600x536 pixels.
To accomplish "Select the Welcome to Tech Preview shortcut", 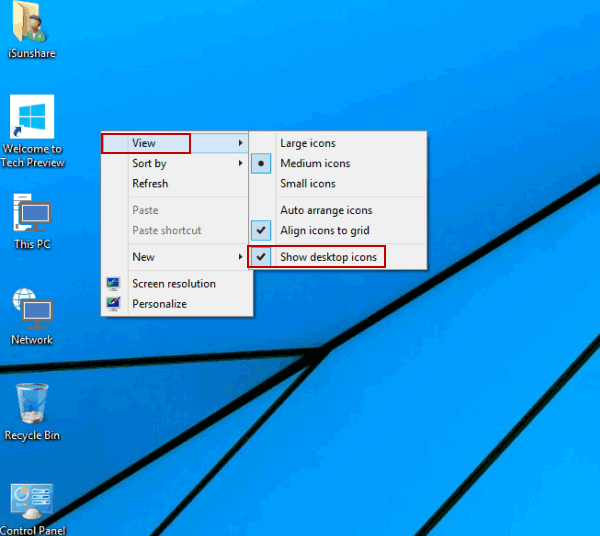I will [32, 117].
